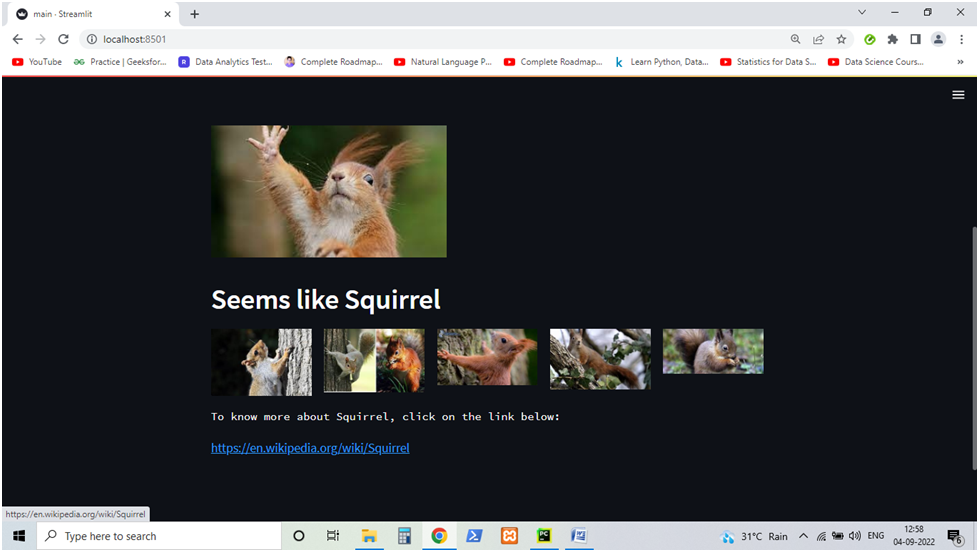The height and width of the screenshot is (552, 979).
Task: Open Chrome zoom magnifier icon
Action: point(795,39)
